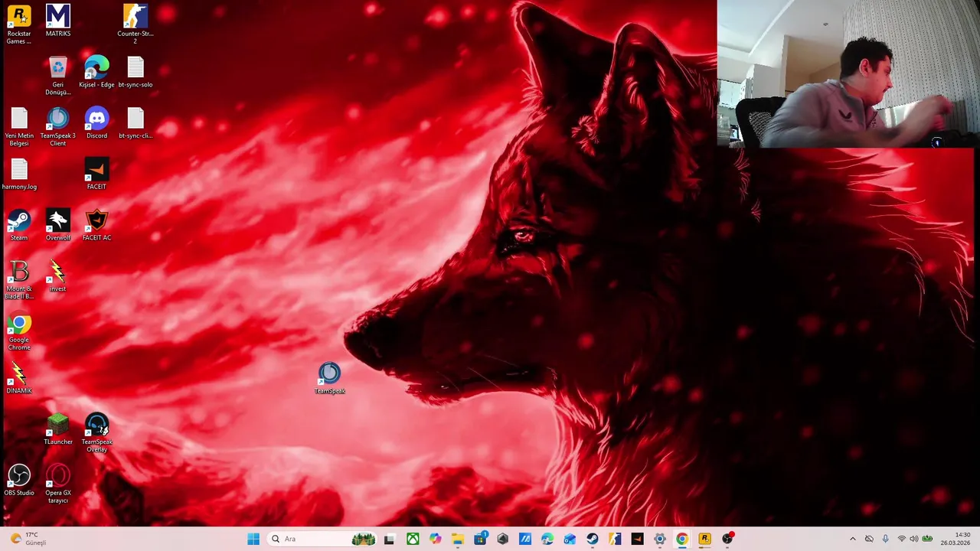Image resolution: width=980 pixels, height=551 pixels.
Task: Open Microsoft Edge from the taskbar
Action: pos(547,539)
